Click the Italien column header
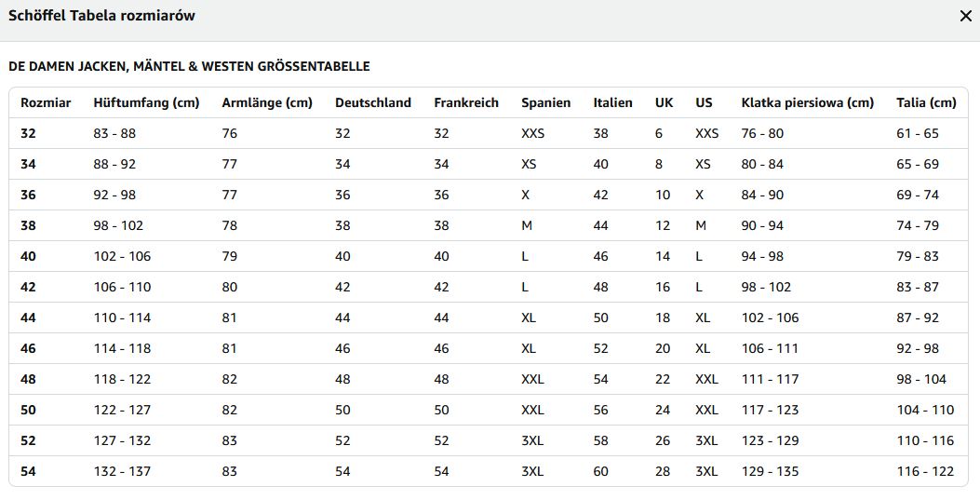The height and width of the screenshot is (500, 980). point(613,102)
